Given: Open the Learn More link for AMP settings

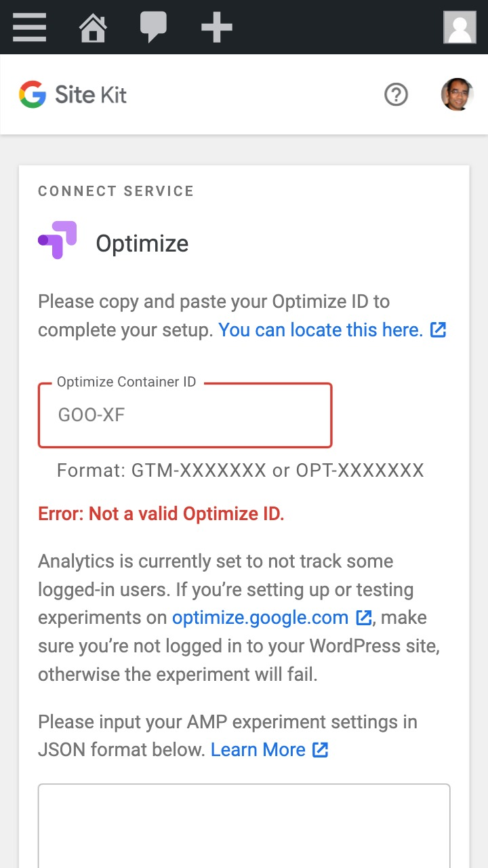Looking at the screenshot, I should (257, 750).
